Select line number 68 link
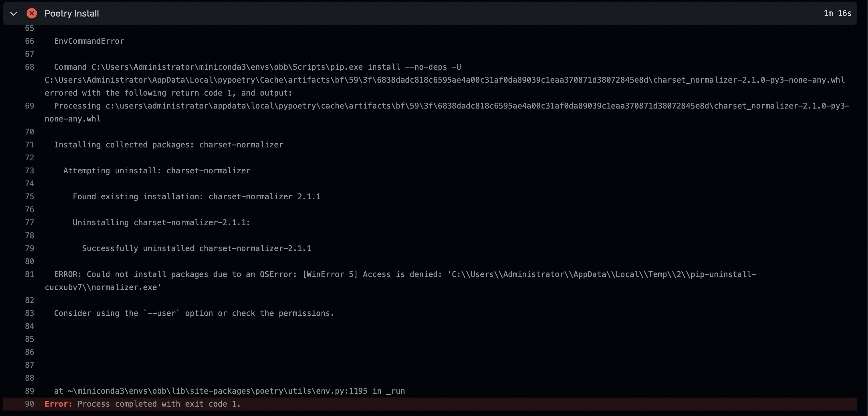This screenshot has height=416, width=868. (29, 67)
